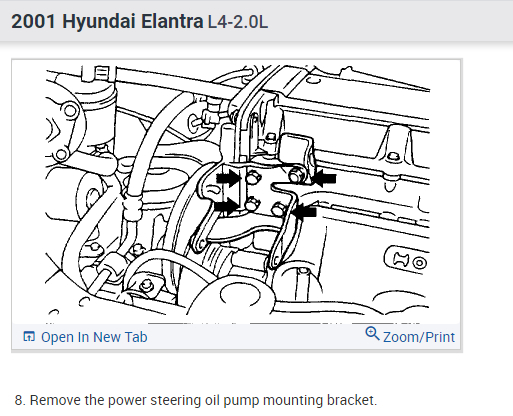Click the step 8 instruction text
513x416 pixels.
coord(196,400)
